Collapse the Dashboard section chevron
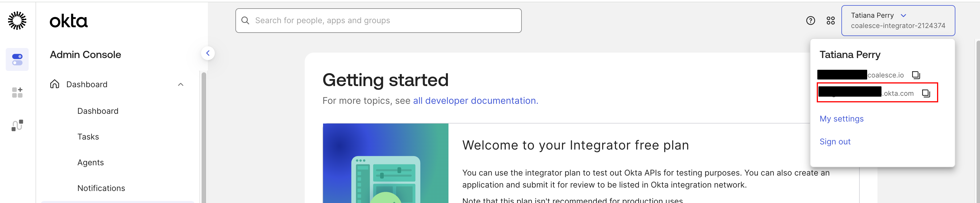The image size is (980, 203). 181,84
